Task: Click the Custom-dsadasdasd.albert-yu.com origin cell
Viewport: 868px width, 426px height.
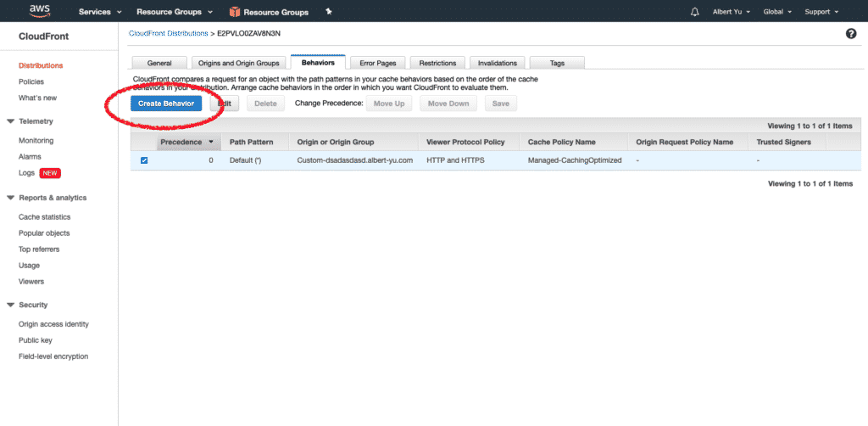Action: click(x=355, y=160)
